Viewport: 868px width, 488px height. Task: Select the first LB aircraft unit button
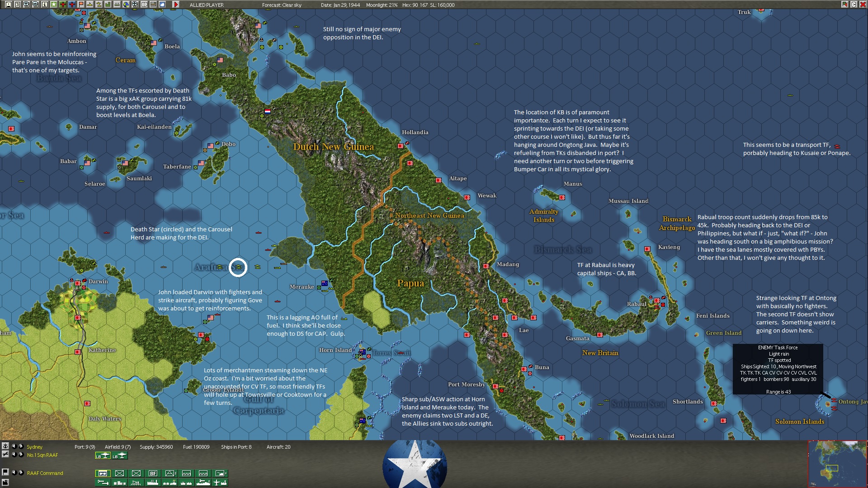[x=103, y=455]
